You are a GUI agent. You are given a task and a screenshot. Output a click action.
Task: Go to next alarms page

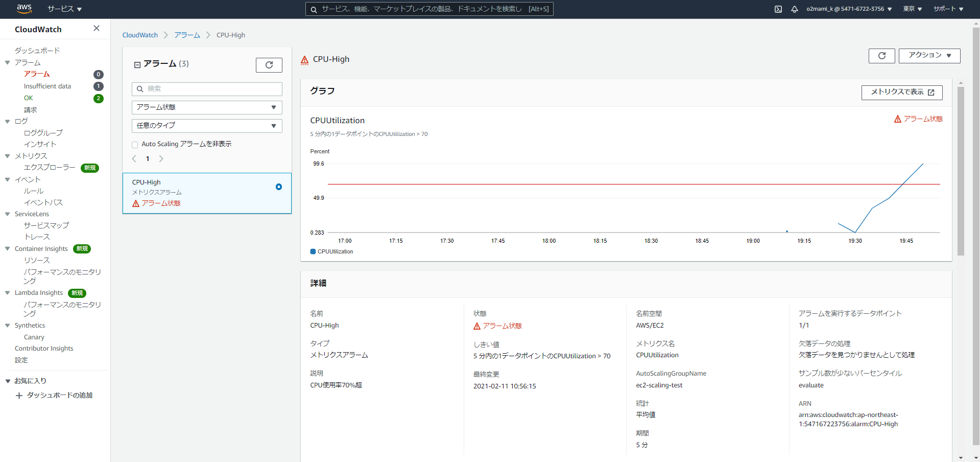pyautogui.click(x=161, y=159)
